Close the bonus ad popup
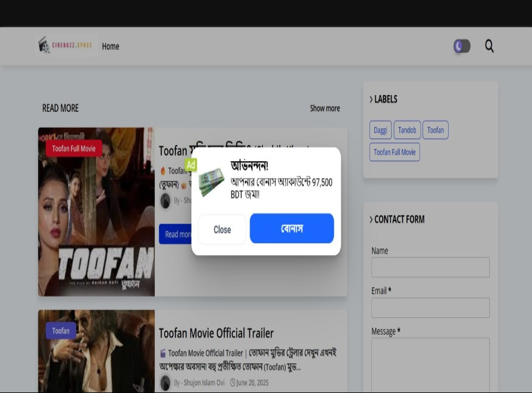Image resolution: width=532 pixels, height=393 pixels. point(222,229)
